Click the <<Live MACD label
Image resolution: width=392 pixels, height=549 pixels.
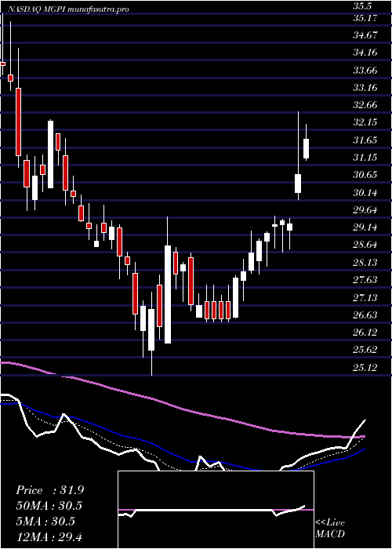pos(330,529)
